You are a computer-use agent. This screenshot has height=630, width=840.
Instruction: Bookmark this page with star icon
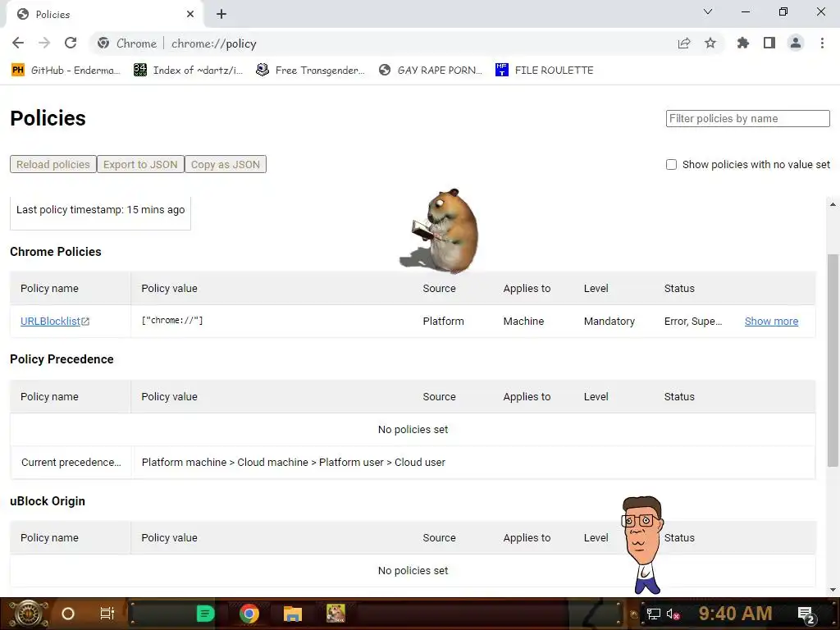tap(710, 43)
